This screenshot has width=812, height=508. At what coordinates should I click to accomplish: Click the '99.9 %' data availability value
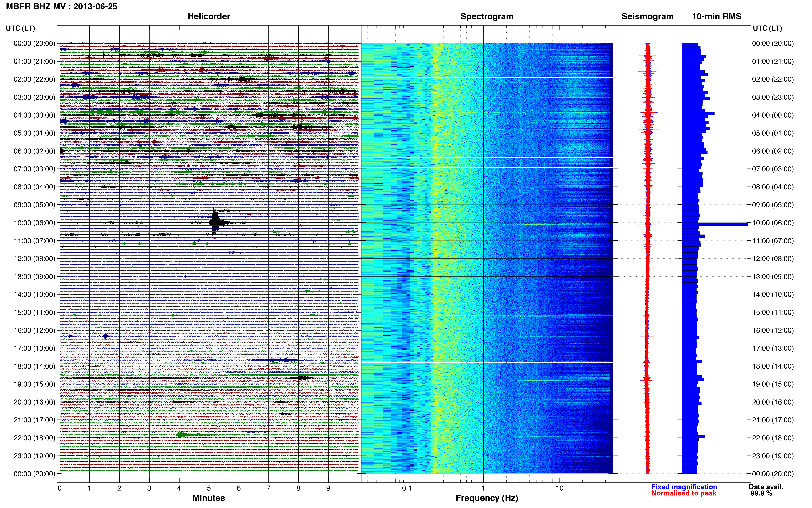[762, 493]
